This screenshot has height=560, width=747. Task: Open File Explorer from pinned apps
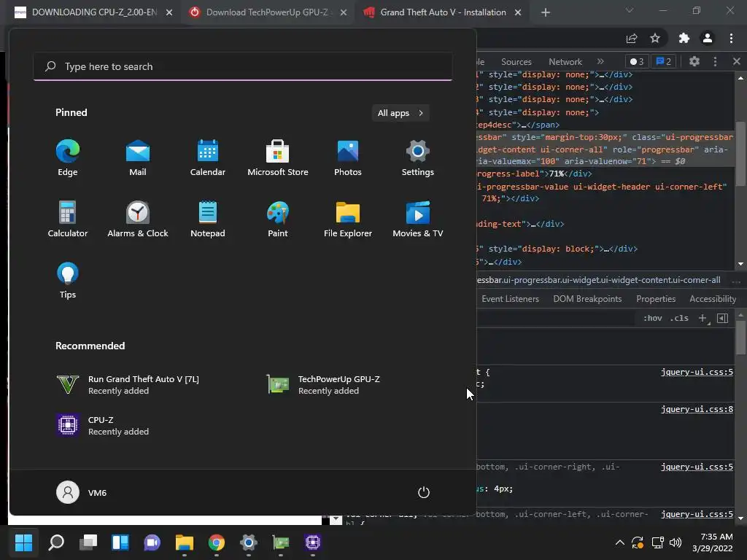point(348,219)
